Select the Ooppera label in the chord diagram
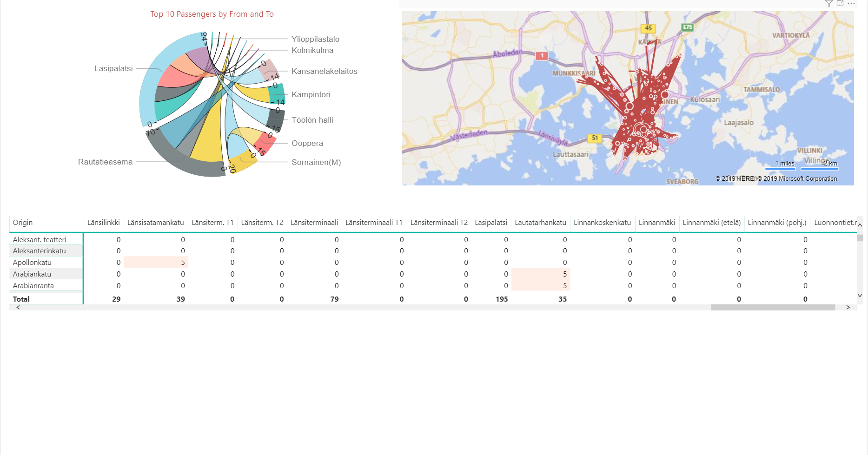This screenshot has height=455, width=868. (x=307, y=143)
